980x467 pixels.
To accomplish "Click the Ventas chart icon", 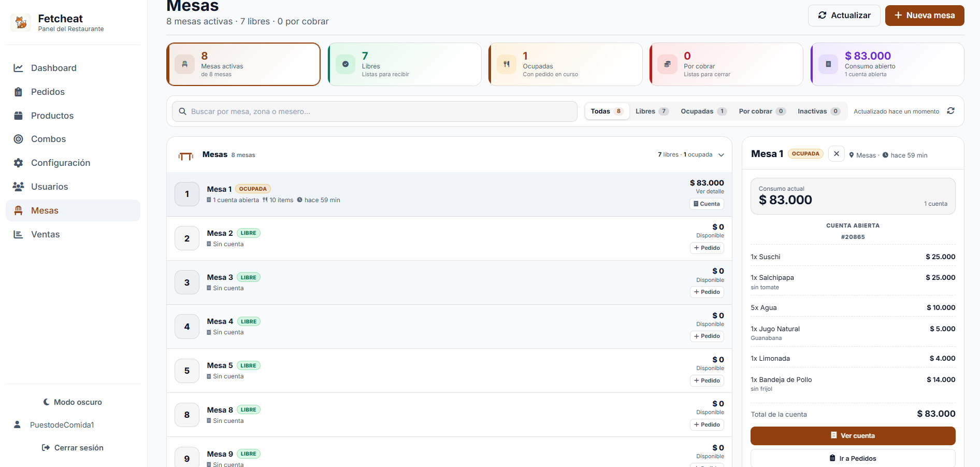I will coord(19,234).
